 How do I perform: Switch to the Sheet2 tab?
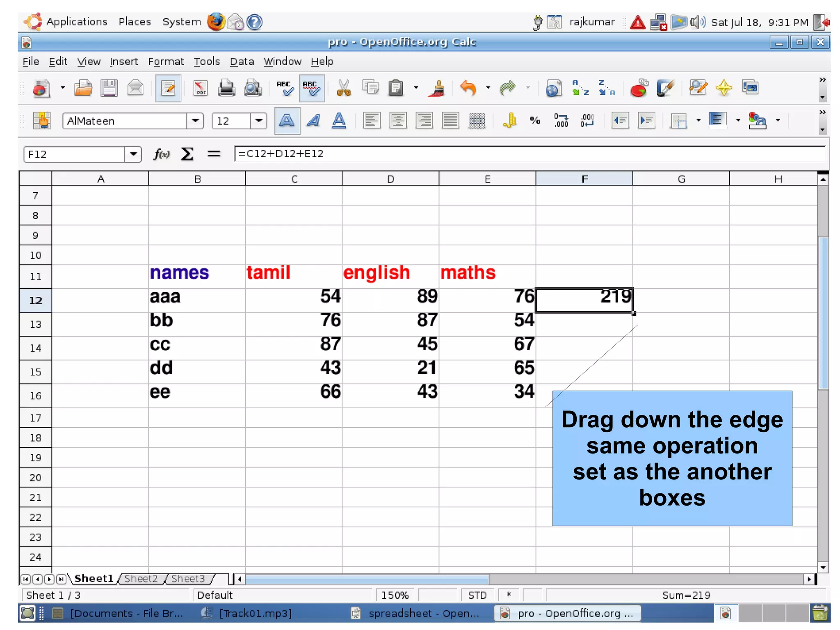click(141, 578)
